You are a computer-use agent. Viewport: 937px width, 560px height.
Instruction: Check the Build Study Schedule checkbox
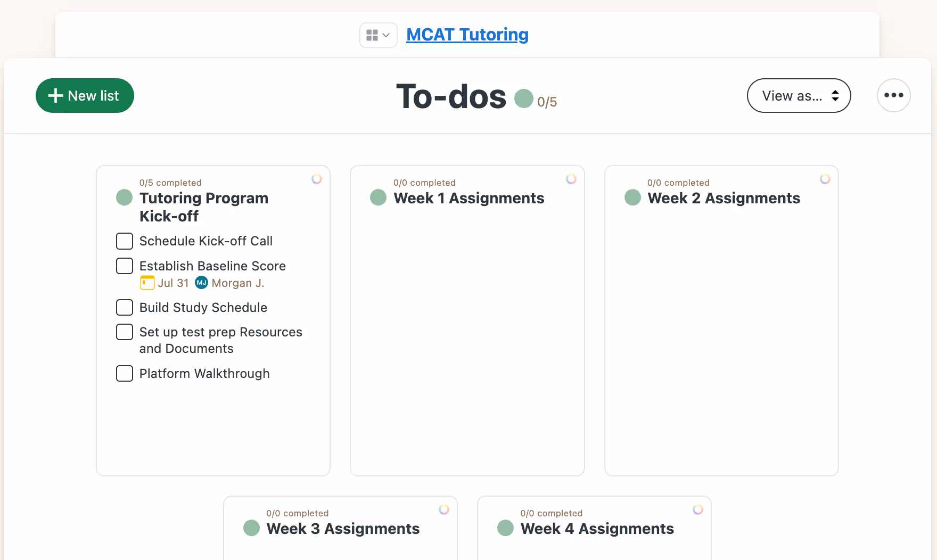124,308
